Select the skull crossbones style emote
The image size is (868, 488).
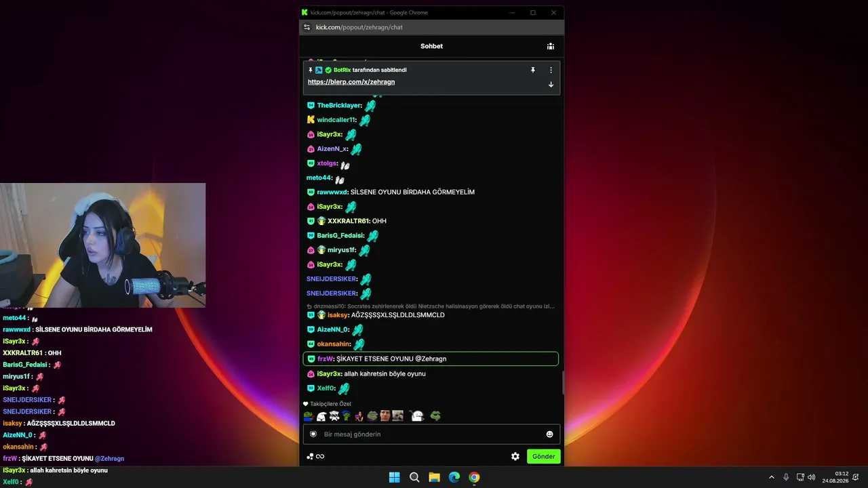(x=334, y=415)
